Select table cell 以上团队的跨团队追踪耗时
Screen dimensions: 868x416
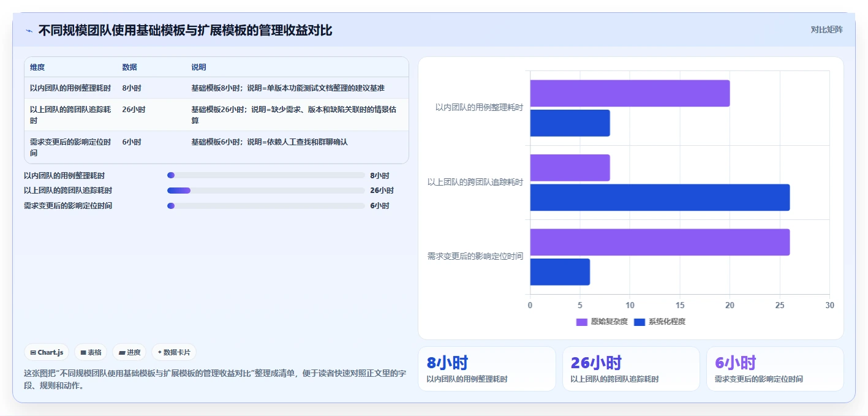pos(70,115)
